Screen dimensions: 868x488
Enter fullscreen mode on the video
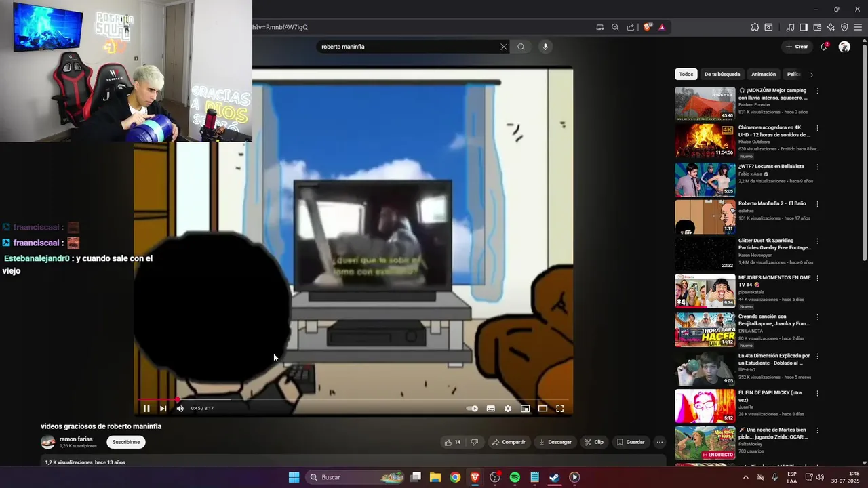560,409
